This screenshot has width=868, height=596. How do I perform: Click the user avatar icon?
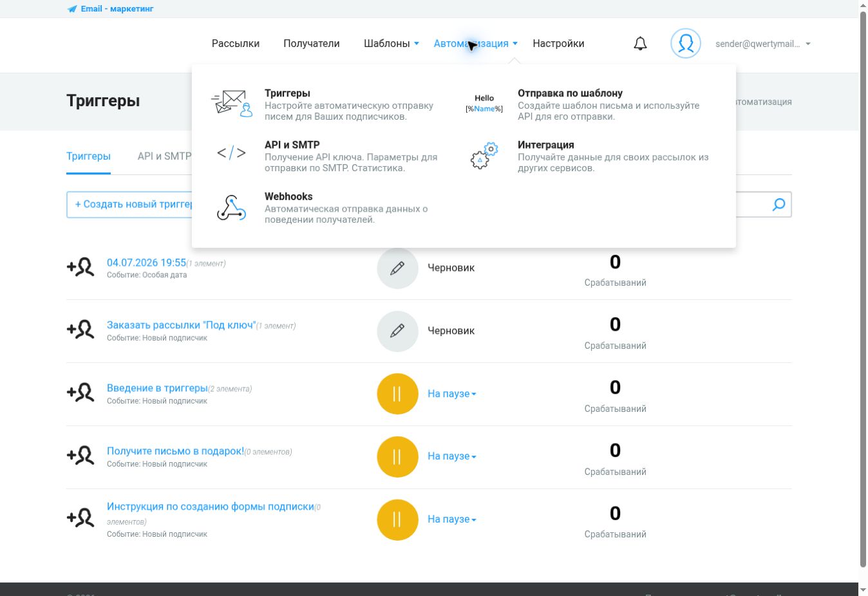tap(686, 44)
